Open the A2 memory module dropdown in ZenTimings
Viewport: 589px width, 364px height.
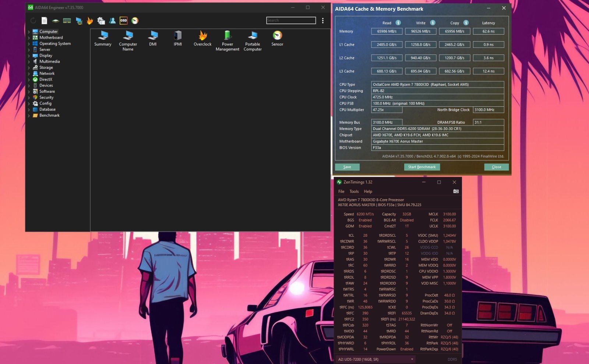(375, 359)
